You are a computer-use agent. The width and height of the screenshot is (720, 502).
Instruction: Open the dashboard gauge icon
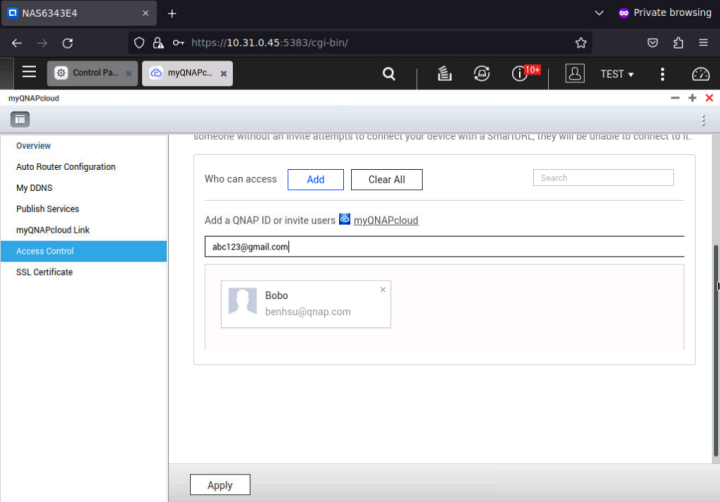click(x=699, y=74)
